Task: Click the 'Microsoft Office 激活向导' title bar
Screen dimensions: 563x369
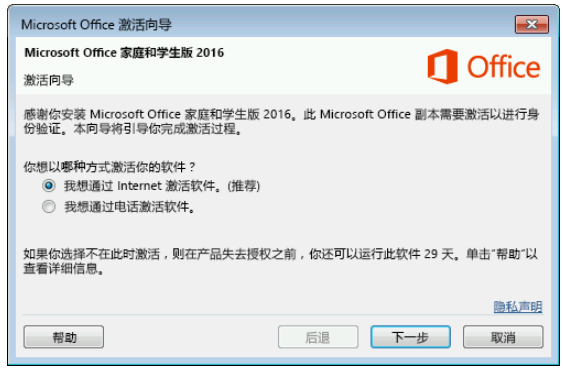Action: coord(96,25)
